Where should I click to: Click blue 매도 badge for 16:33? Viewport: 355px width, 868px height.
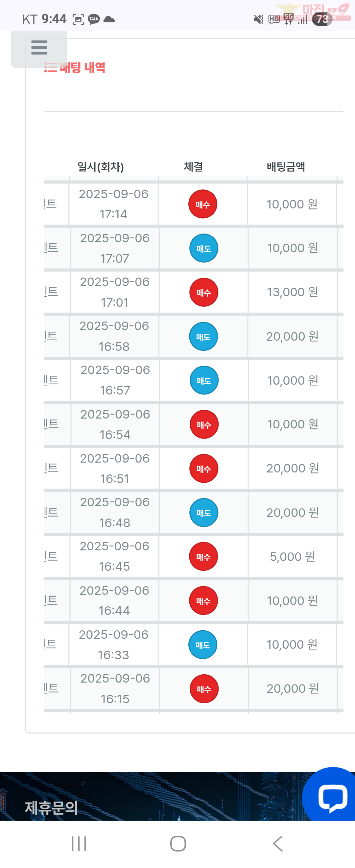[x=203, y=645]
